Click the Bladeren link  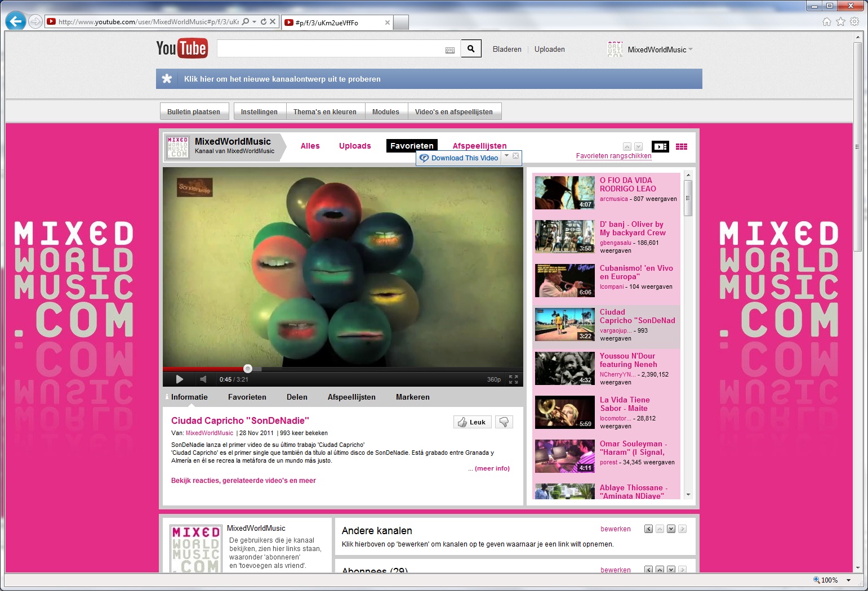point(507,50)
